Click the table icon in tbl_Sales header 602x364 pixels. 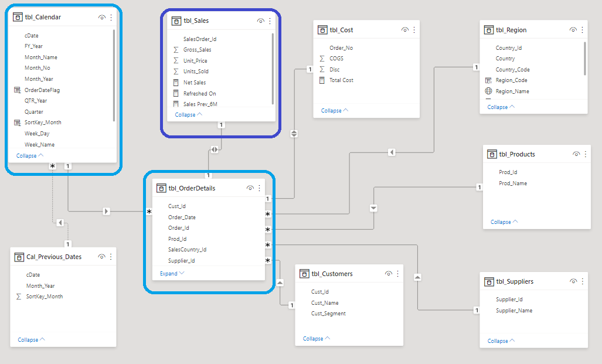[176, 20]
